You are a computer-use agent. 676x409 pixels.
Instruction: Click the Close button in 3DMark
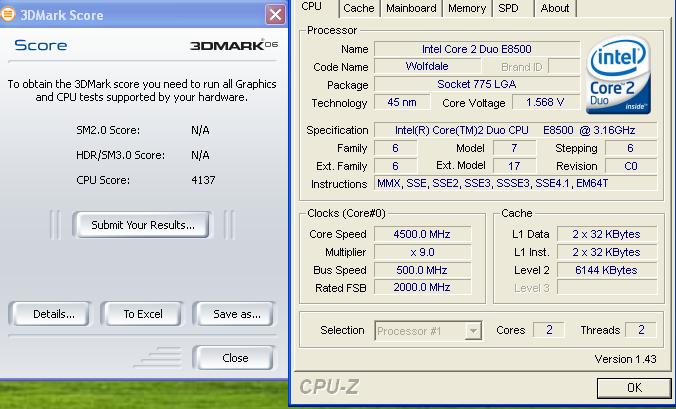[x=235, y=358]
